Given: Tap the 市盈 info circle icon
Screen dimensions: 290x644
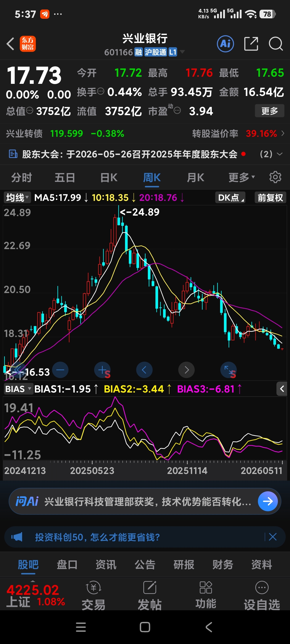Looking at the screenshot, I should [177, 110].
